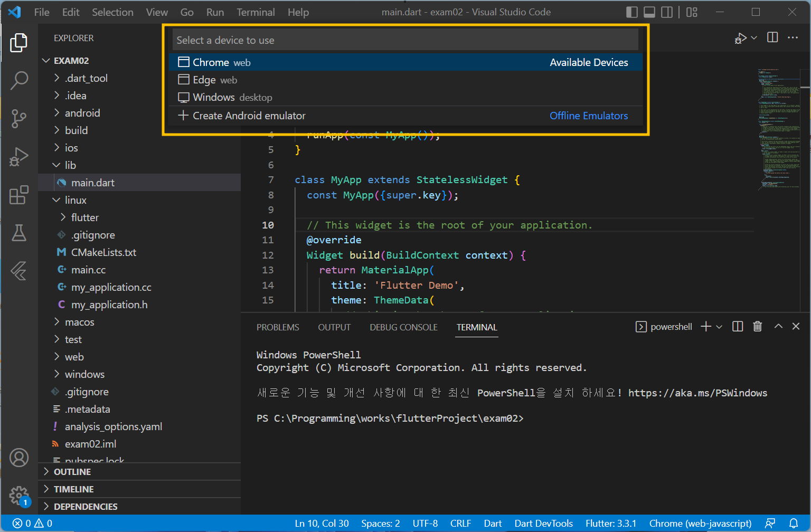
Task: Open the Testing flask icon
Action: 19,233
